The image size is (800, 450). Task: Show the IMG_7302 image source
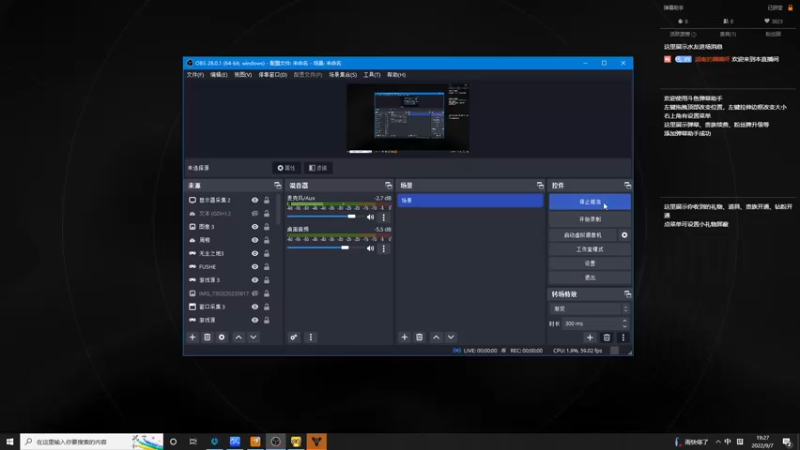pyautogui.click(x=255, y=293)
